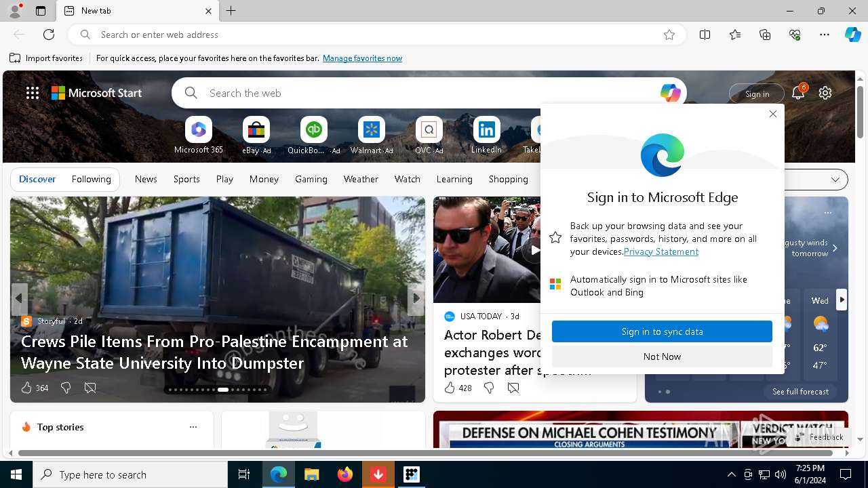Open the Privacy Statement link
The image size is (868, 488).
click(x=661, y=251)
